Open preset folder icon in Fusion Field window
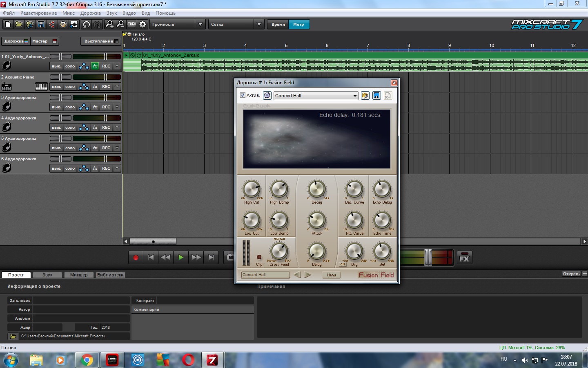The height and width of the screenshot is (368, 588). (x=365, y=96)
